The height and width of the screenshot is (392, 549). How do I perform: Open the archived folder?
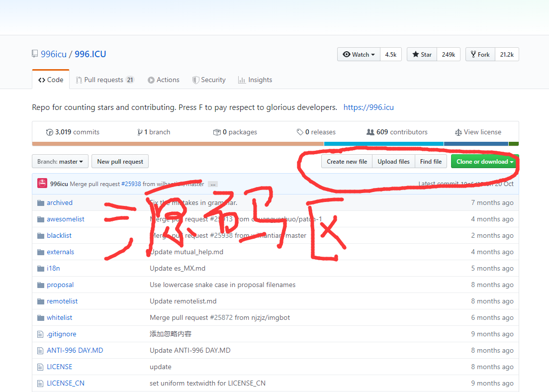click(x=60, y=202)
